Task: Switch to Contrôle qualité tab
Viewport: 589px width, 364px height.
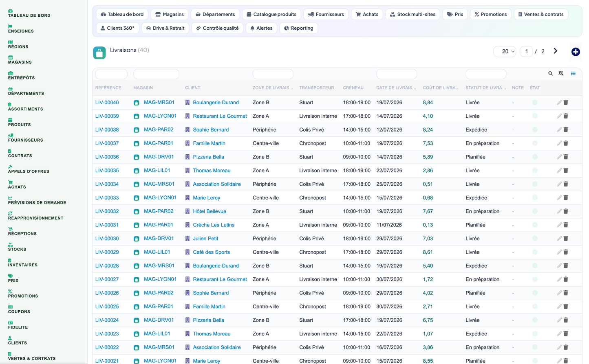Action: point(217,28)
